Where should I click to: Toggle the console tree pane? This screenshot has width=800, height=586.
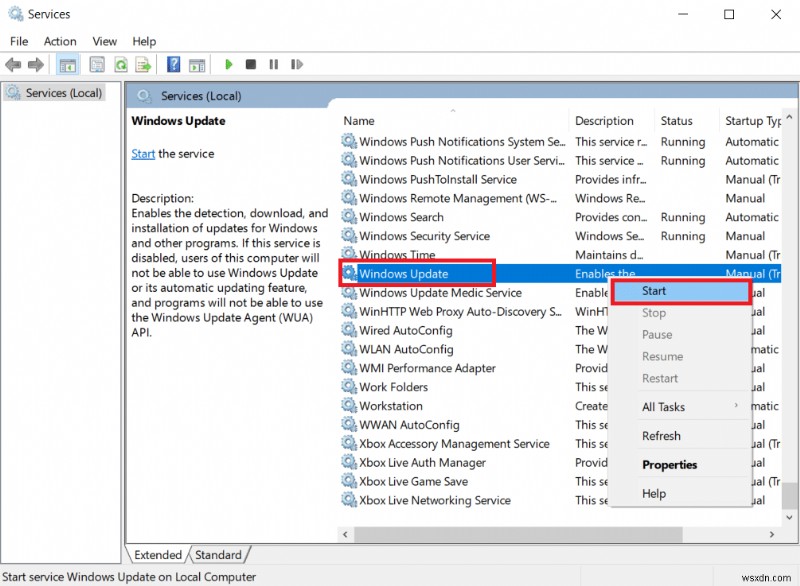(x=67, y=64)
